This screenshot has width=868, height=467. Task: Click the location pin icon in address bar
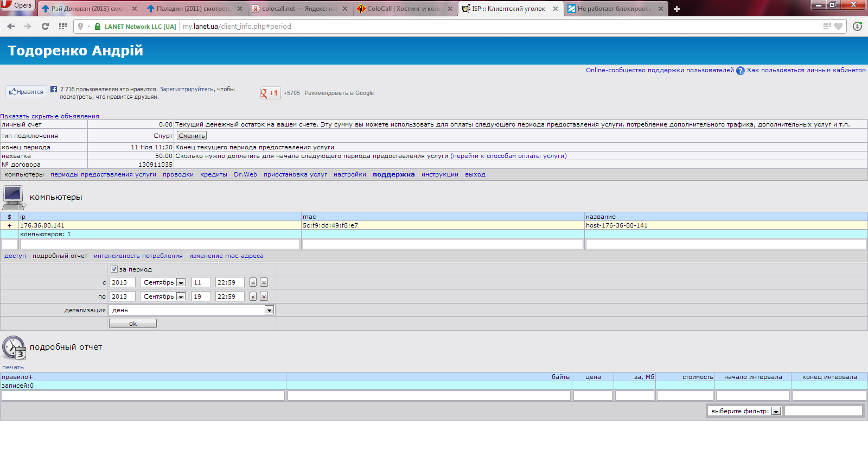pos(81,26)
